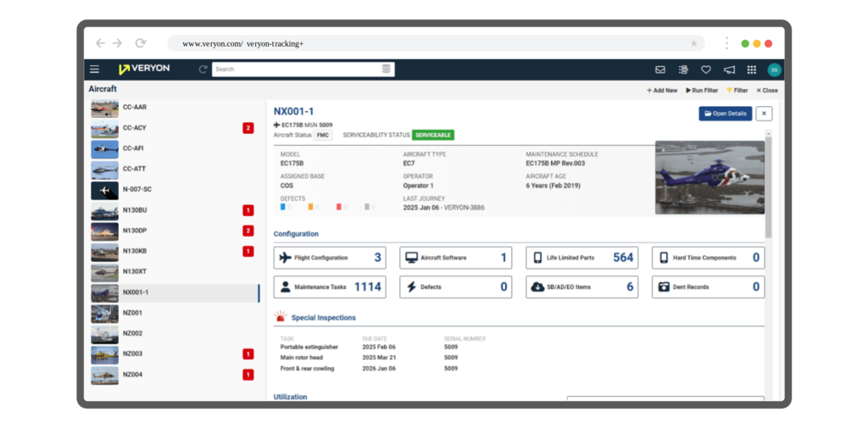The height and width of the screenshot is (434, 868).
Task: Click the Open Details button
Action: click(x=725, y=114)
